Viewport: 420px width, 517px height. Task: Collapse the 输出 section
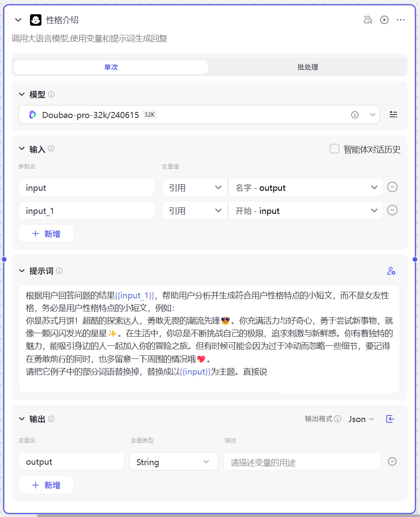point(22,419)
